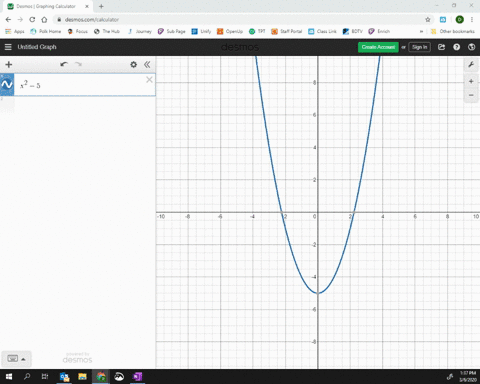Open expression list settings gear
Image resolution: width=480 pixels, height=384 pixels.
pos(133,64)
